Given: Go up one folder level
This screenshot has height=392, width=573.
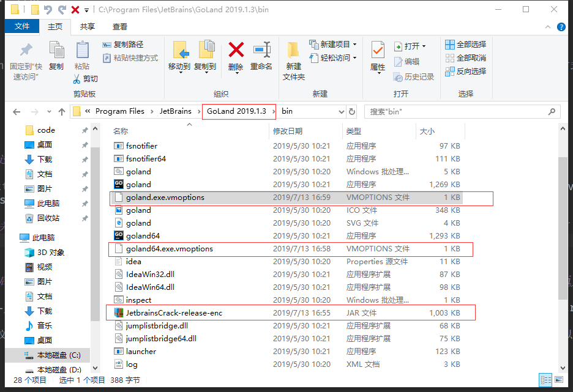Looking at the screenshot, I should 62,112.
